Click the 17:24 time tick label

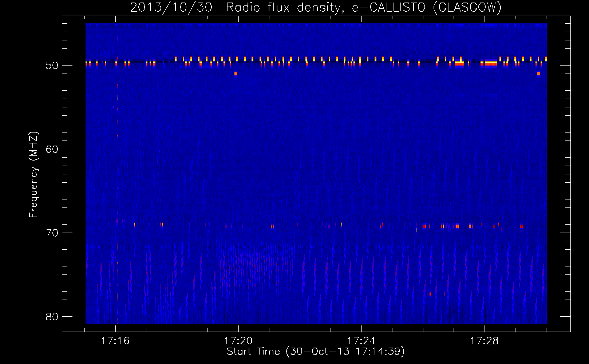pyautogui.click(x=361, y=341)
